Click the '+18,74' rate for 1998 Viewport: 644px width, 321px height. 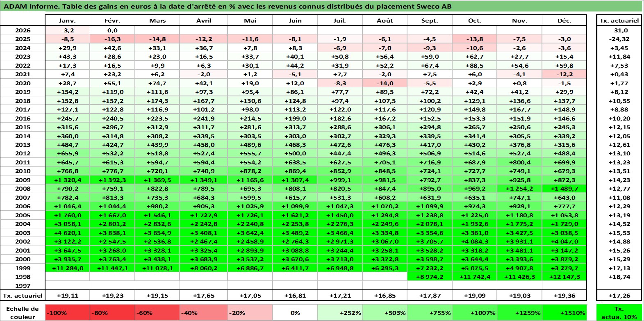coord(619,277)
